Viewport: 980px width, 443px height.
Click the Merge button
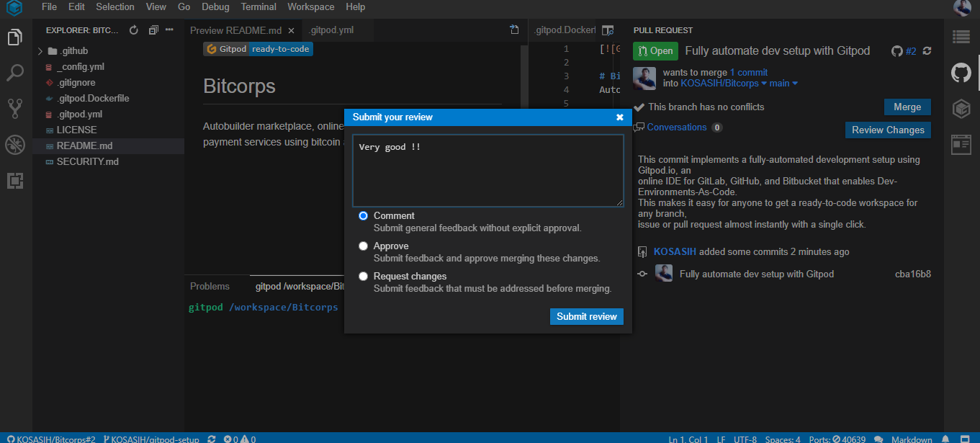pos(907,107)
